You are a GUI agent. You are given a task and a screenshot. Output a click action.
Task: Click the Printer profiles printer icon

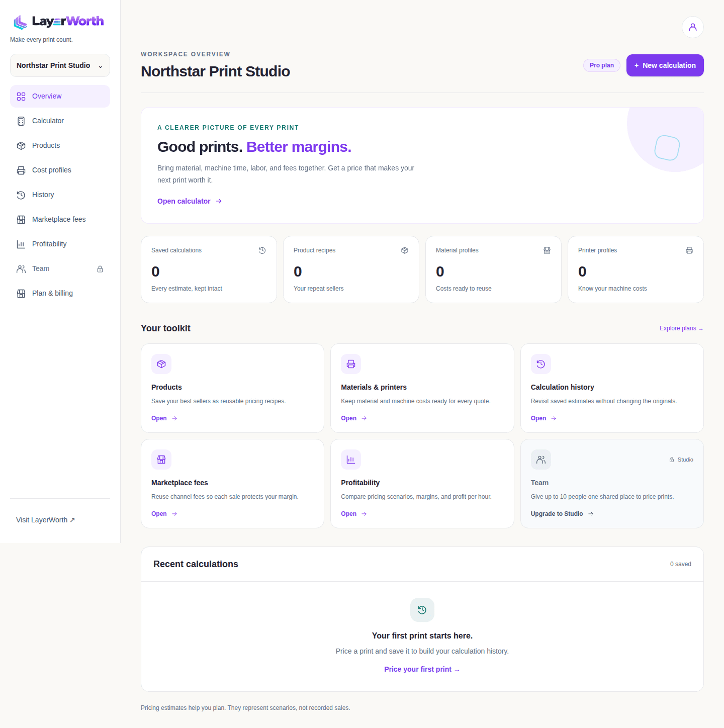pyautogui.click(x=689, y=250)
